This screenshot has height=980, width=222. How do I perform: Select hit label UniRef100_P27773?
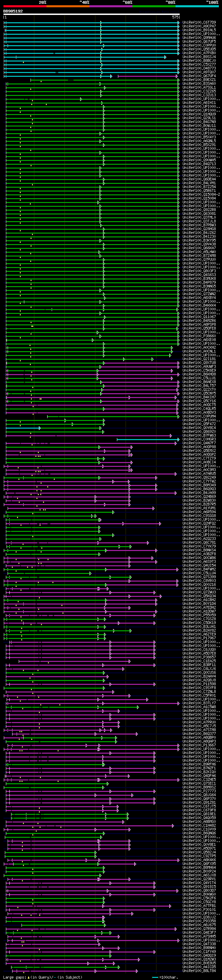199,791
